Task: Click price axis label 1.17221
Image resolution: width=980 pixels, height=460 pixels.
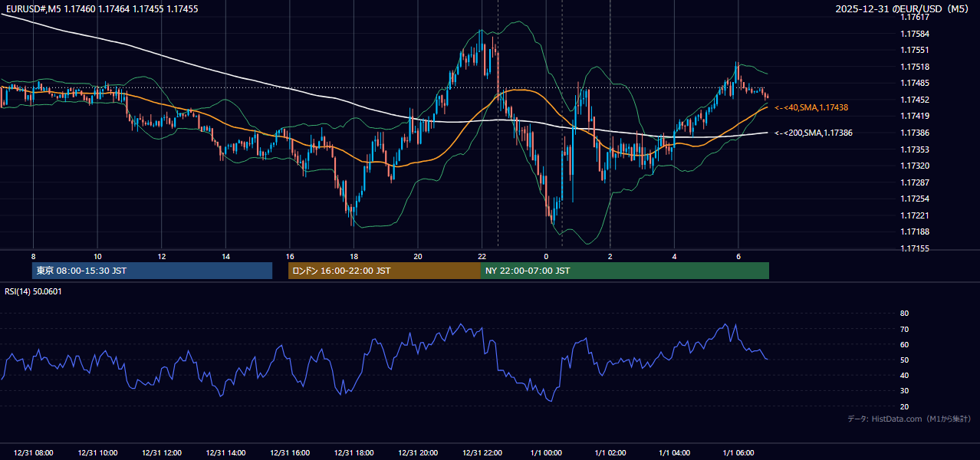Action: point(914,215)
